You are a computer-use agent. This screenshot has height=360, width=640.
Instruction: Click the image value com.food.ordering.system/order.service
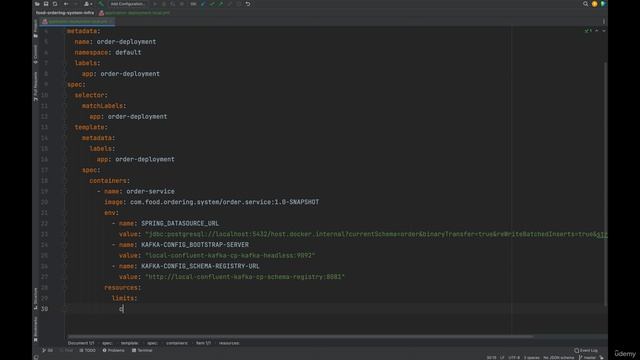point(224,202)
